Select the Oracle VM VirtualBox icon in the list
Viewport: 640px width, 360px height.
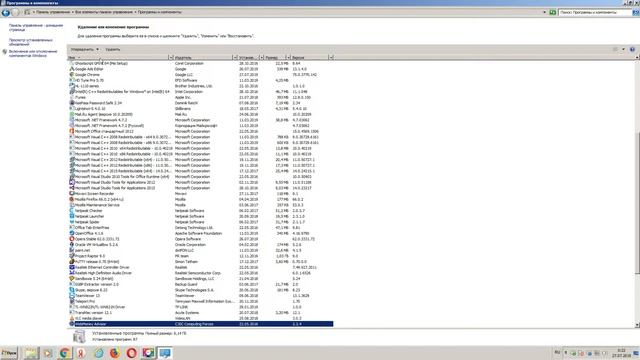point(72,244)
